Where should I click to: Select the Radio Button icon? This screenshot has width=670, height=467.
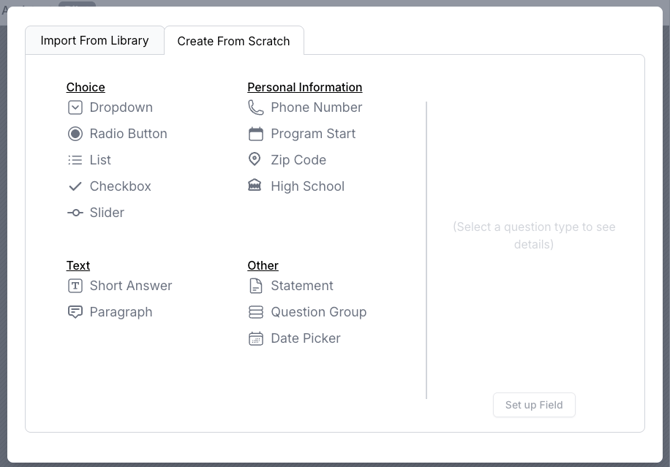point(75,134)
